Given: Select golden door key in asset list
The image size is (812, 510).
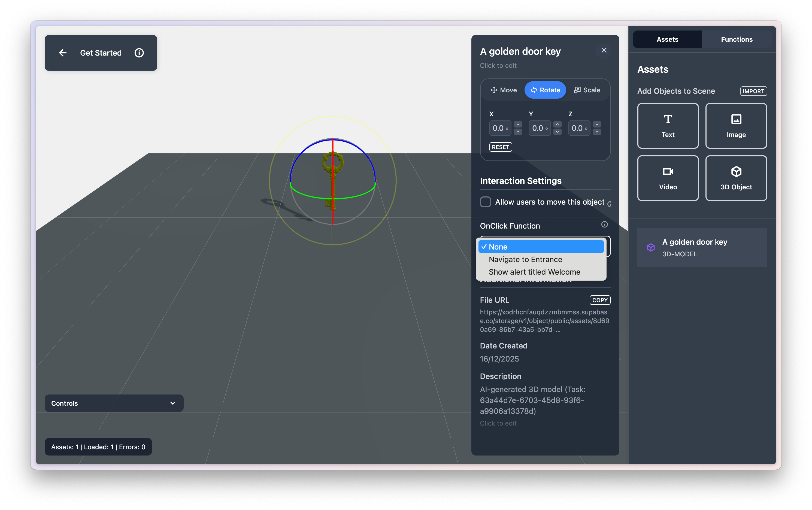Looking at the screenshot, I should (702, 247).
